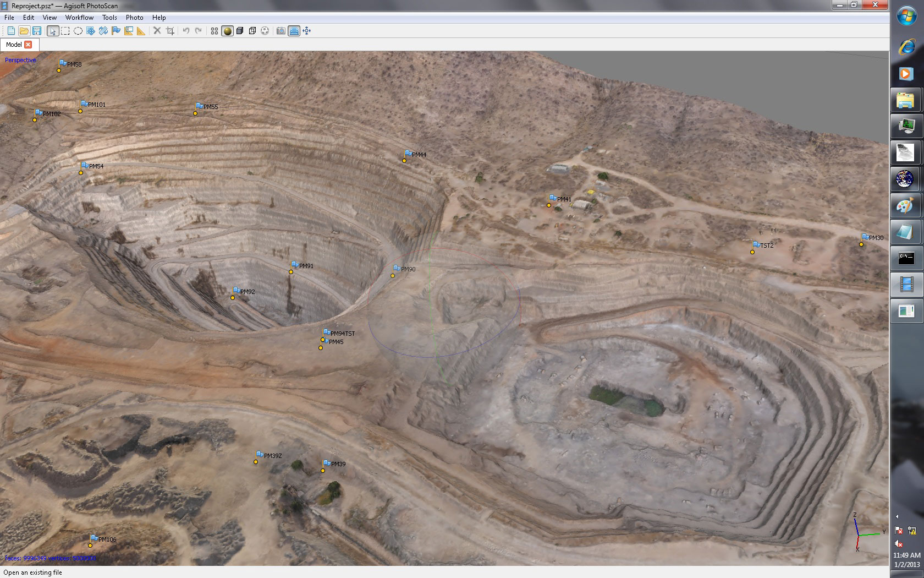Click the Delete Selection X icon
924x578 pixels.
(x=157, y=31)
